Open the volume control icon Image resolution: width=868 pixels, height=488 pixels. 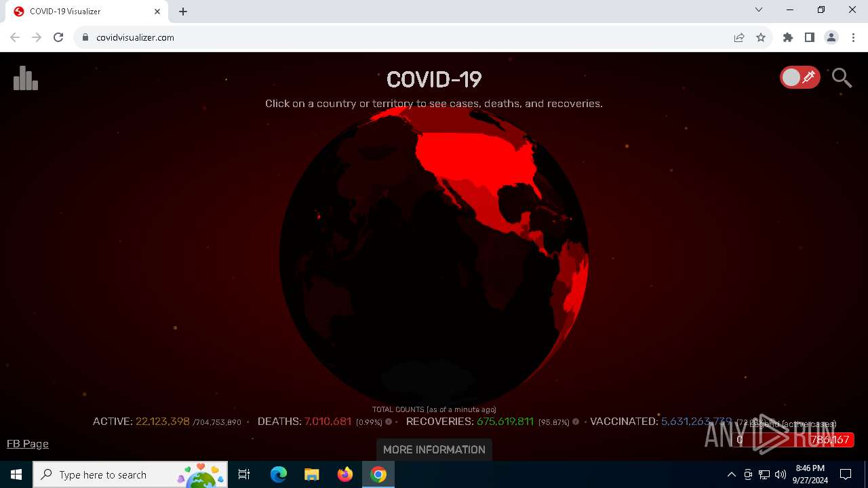click(x=781, y=474)
